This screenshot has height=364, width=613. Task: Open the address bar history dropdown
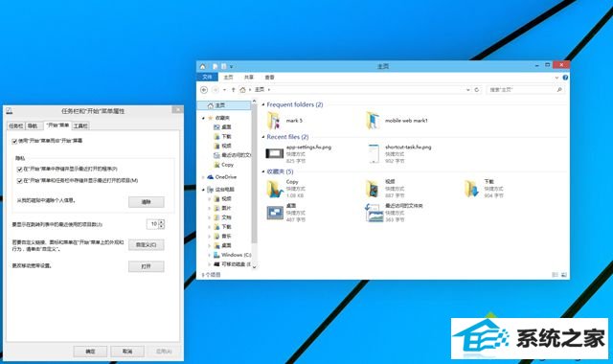[468, 90]
